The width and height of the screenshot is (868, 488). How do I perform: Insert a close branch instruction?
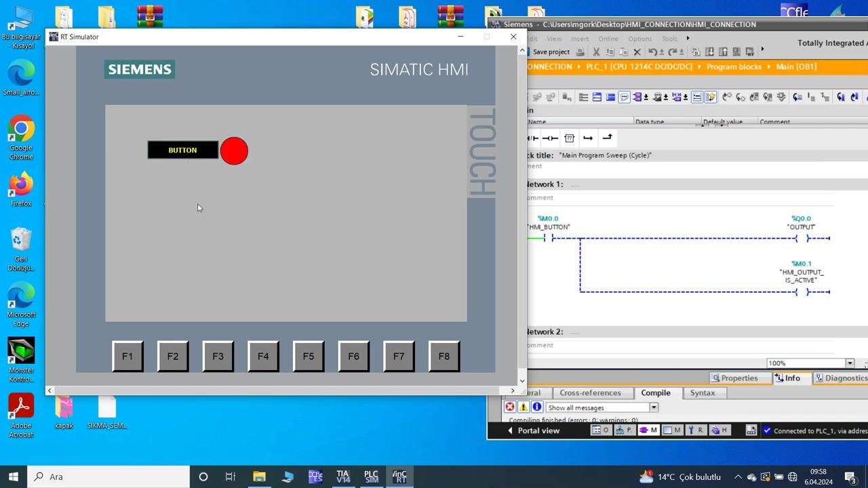pos(608,138)
